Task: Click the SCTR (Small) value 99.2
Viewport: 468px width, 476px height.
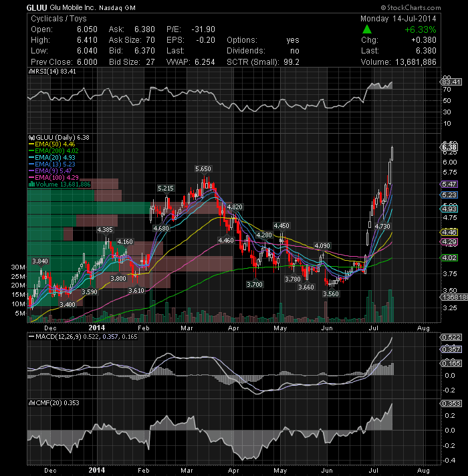Action: click(x=291, y=62)
